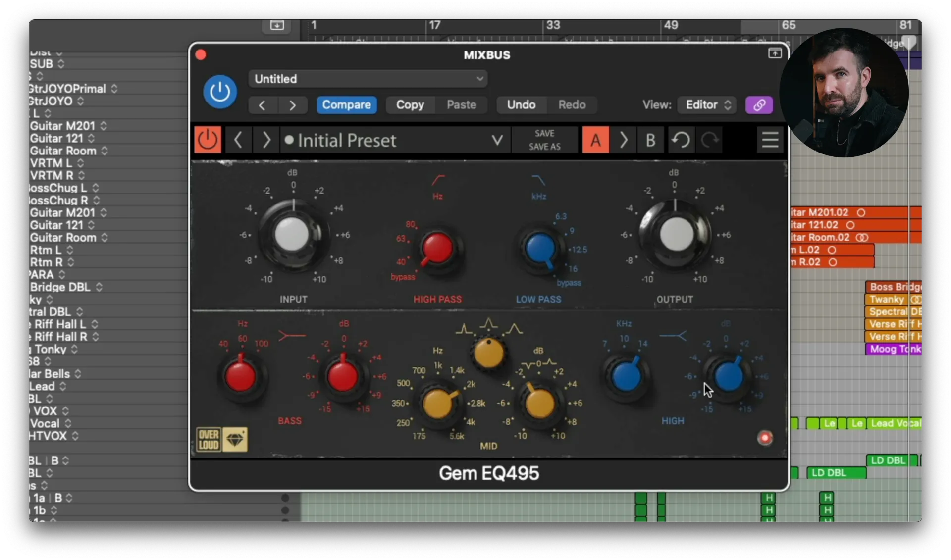
Task: Click the LOW PASS frequency knob
Action: (540, 249)
